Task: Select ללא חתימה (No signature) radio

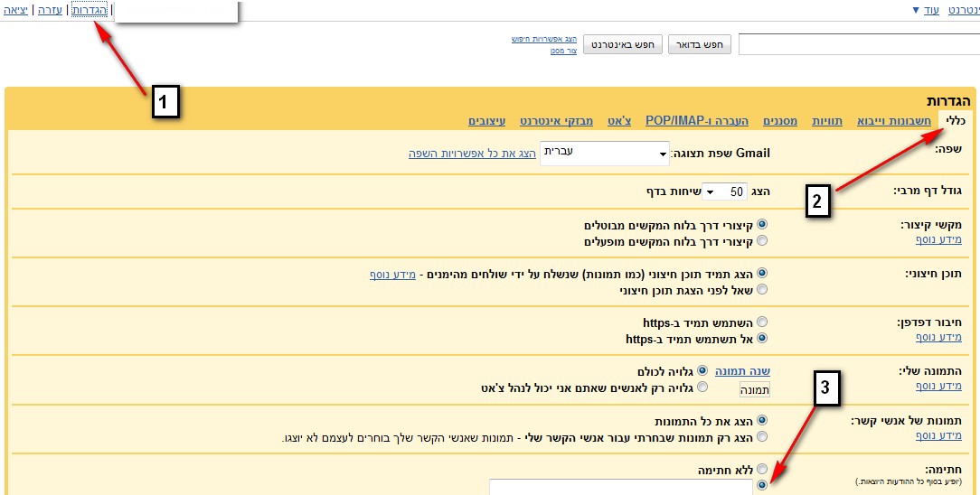Action: (x=762, y=469)
